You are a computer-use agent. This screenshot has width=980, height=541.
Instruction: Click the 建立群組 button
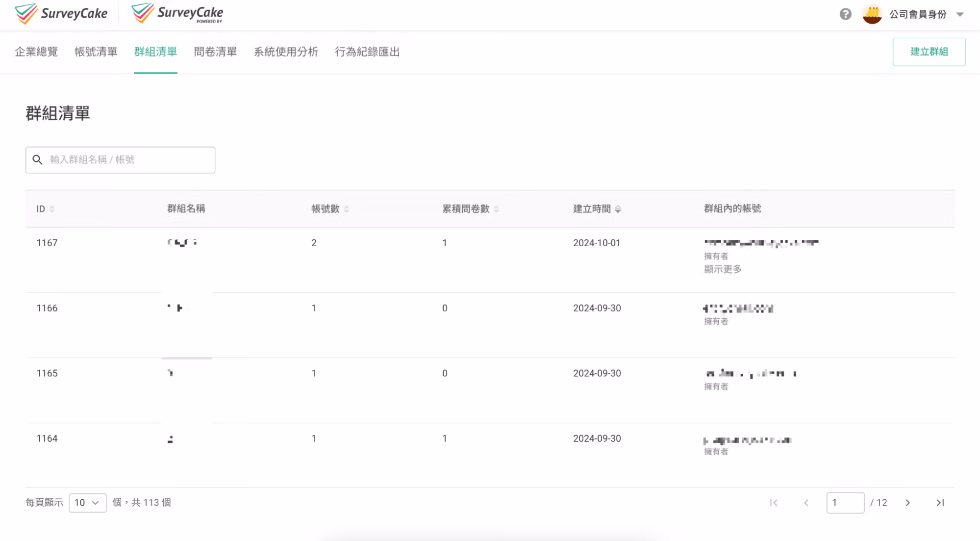(929, 52)
